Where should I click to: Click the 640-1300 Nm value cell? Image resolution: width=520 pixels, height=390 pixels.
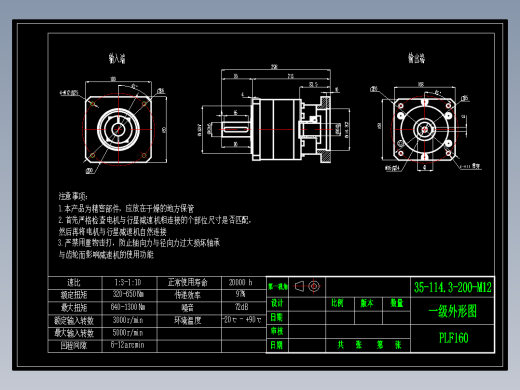128,307
